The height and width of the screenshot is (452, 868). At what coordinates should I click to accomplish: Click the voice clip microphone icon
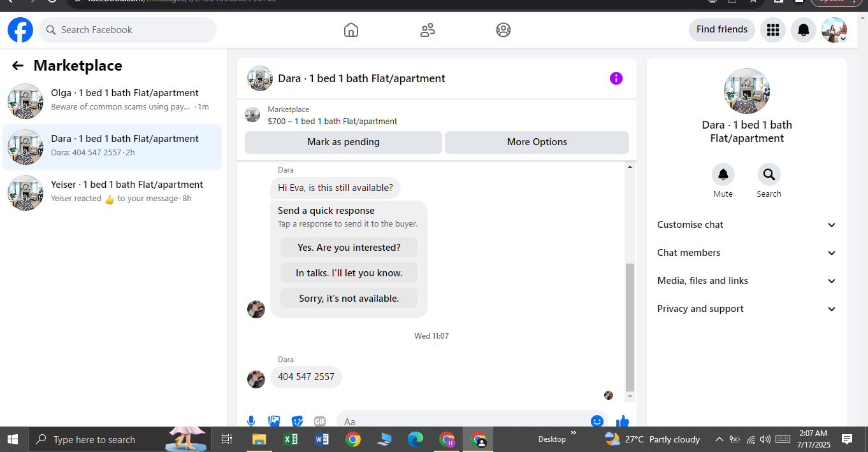coord(251,421)
